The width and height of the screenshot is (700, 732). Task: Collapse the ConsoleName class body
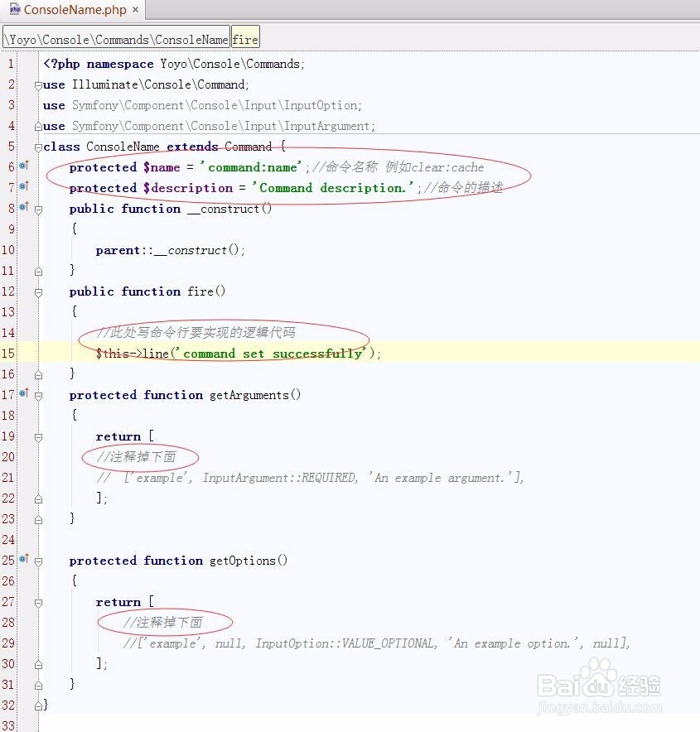click(37, 147)
